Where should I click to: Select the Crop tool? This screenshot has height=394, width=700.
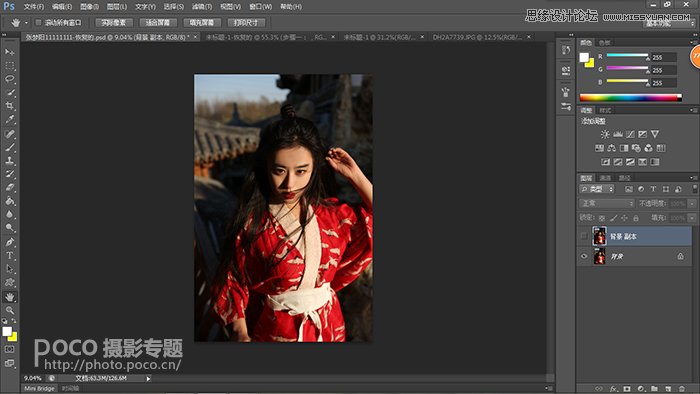[x=10, y=106]
